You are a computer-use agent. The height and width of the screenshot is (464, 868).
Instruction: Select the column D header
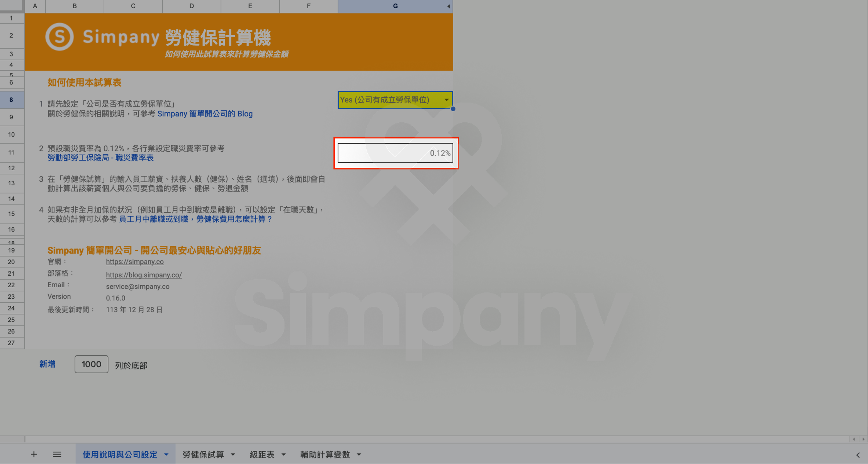click(192, 6)
